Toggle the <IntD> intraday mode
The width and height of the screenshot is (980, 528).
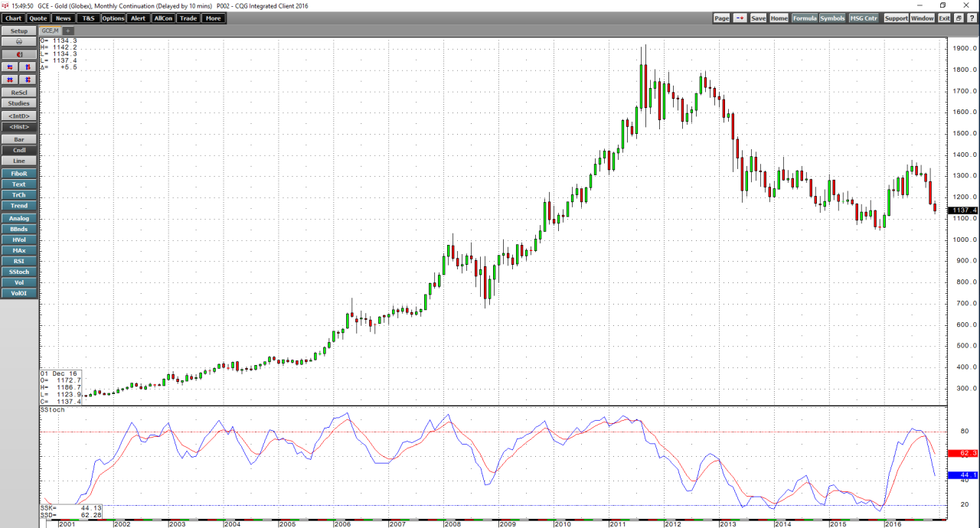point(19,116)
